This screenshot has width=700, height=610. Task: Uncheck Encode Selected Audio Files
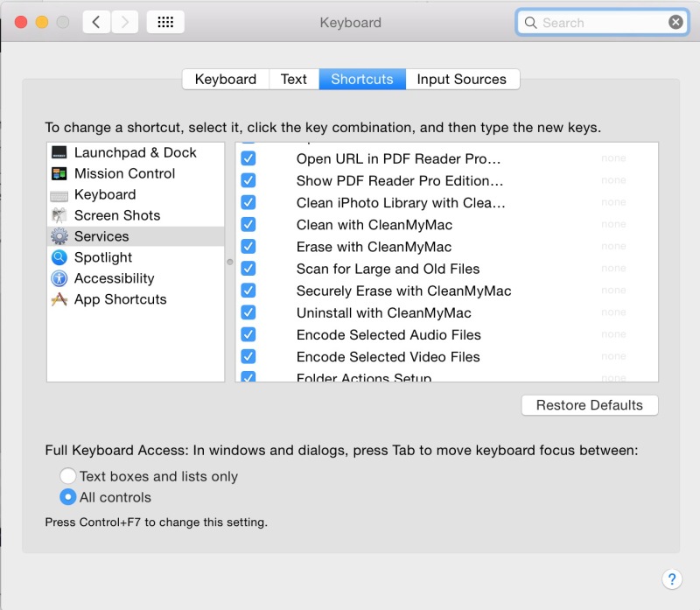coord(248,334)
